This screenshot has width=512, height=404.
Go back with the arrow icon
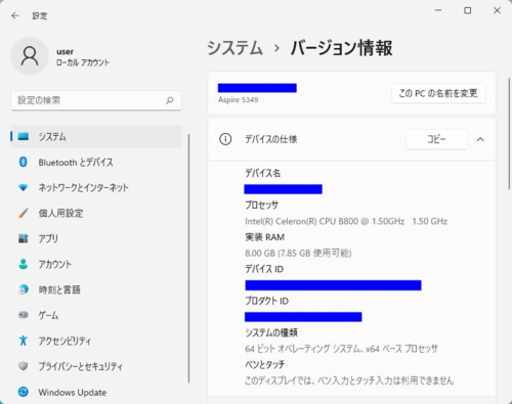pyautogui.click(x=15, y=16)
